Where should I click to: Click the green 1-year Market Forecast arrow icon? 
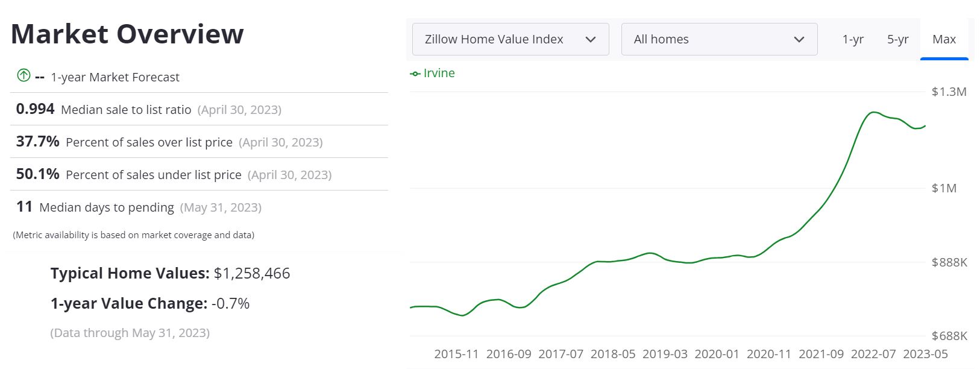[x=23, y=75]
